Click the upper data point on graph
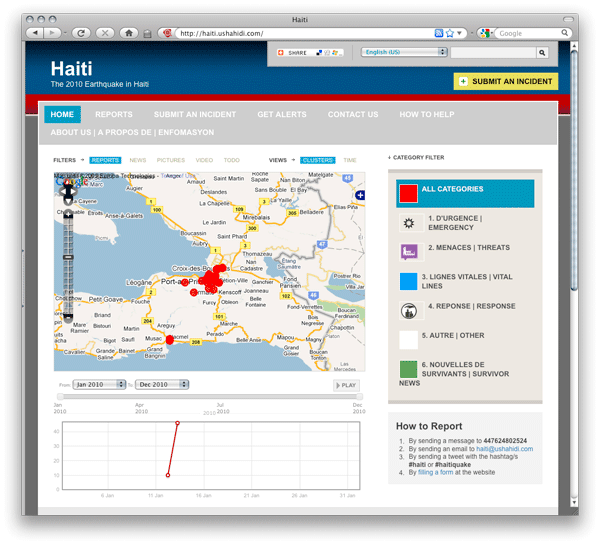The image size is (600, 545). tap(178, 423)
